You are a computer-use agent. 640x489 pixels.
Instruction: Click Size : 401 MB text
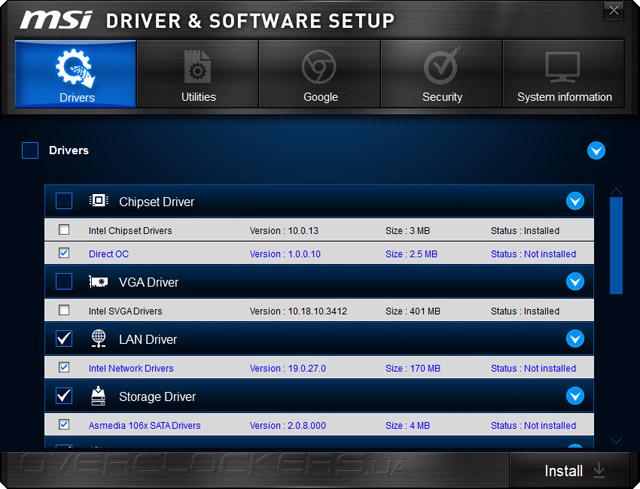413,311
